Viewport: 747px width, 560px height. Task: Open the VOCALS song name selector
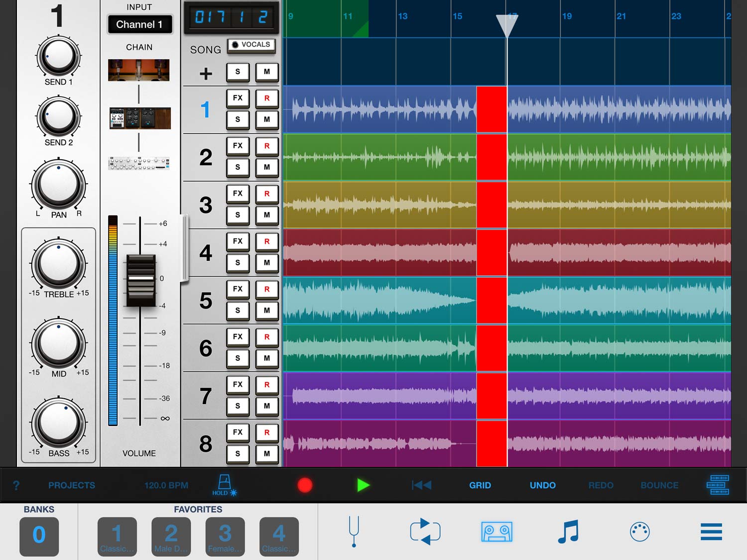tap(251, 45)
